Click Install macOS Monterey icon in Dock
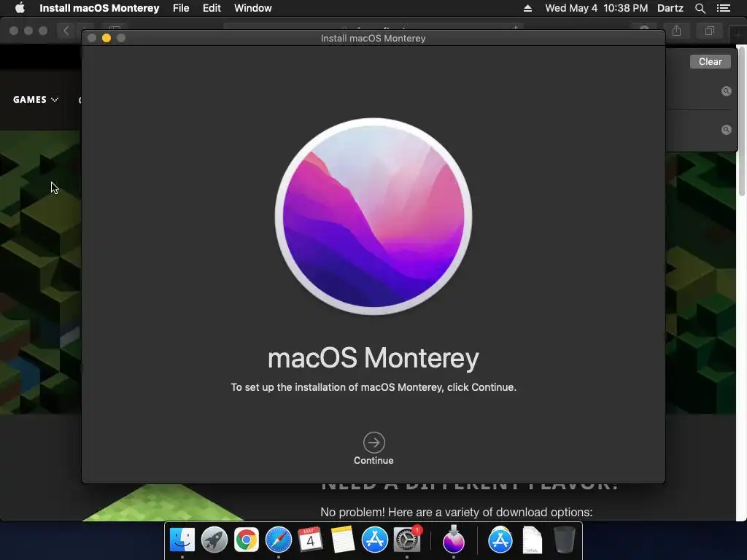 pos(454,540)
